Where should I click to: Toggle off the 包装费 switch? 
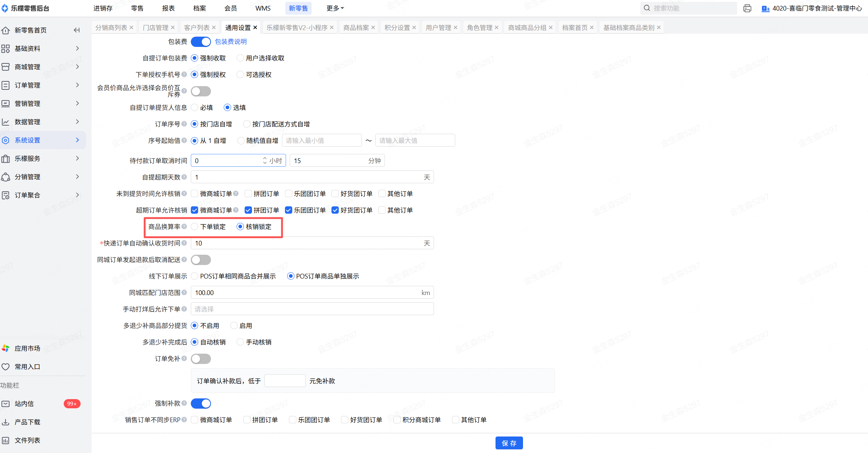(201, 42)
